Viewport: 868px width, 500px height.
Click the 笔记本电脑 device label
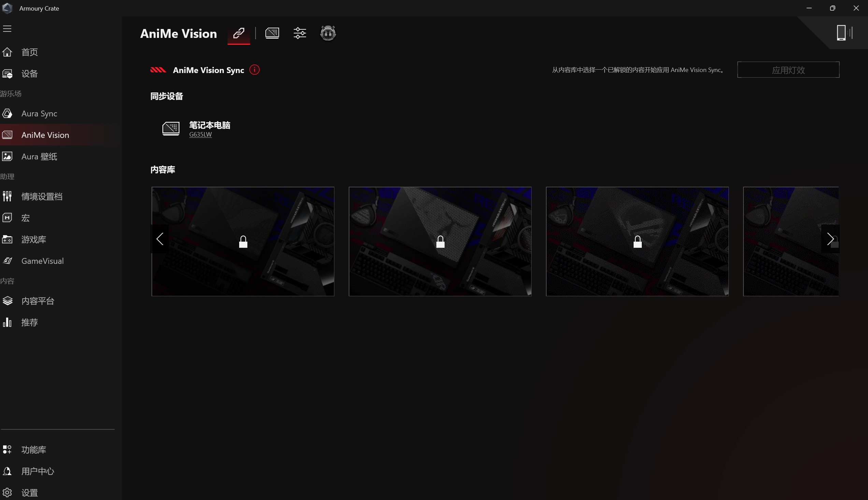[210, 125]
